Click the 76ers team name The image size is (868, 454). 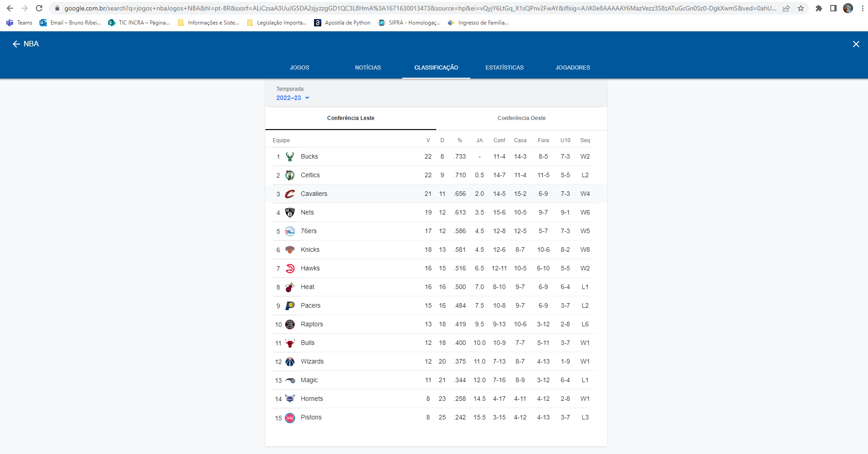(309, 231)
